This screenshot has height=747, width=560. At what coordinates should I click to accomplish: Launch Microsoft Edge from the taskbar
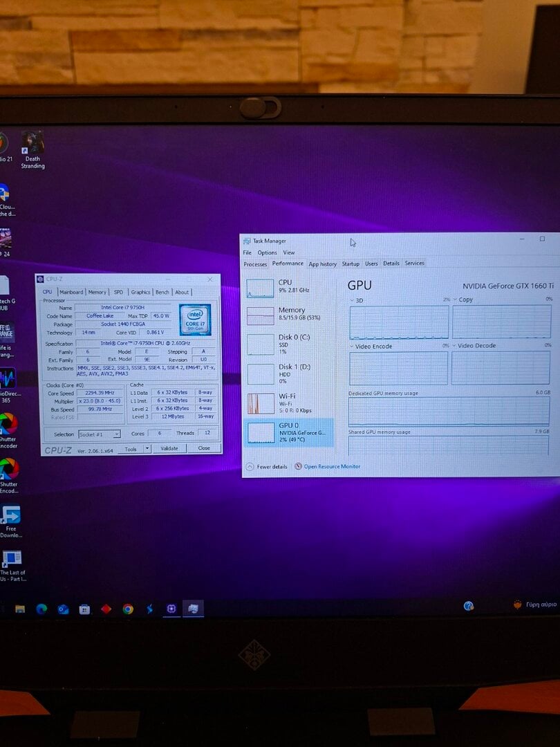click(x=41, y=609)
